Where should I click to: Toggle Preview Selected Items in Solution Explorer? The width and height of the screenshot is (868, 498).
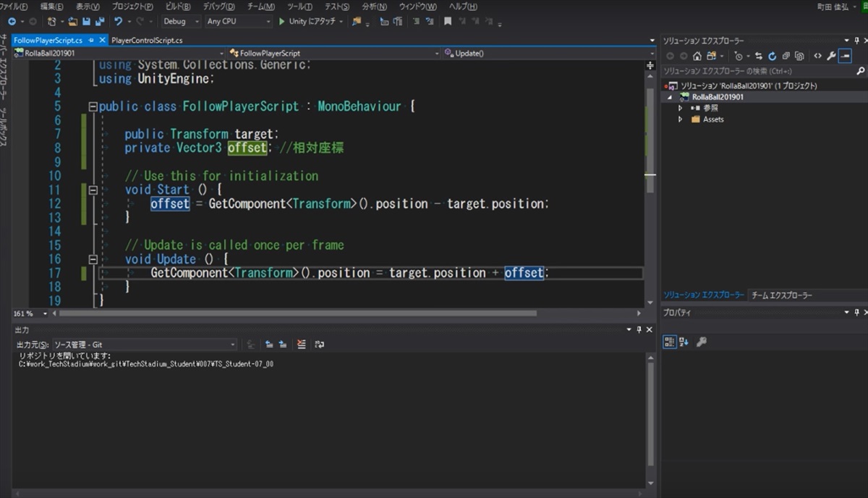click(x=845, y=56)
